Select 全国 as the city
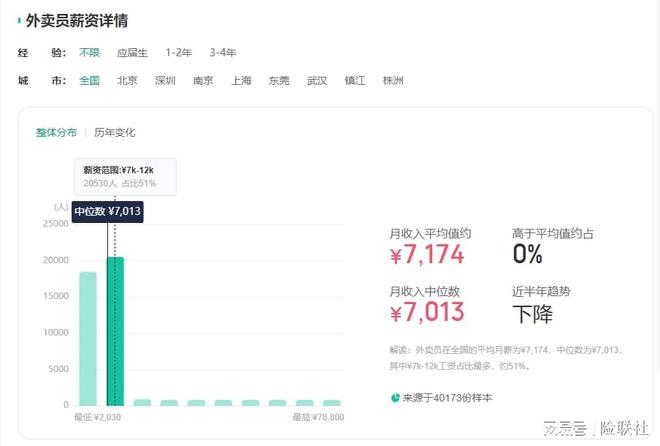660x446 pixels. [x=89, y=80]
